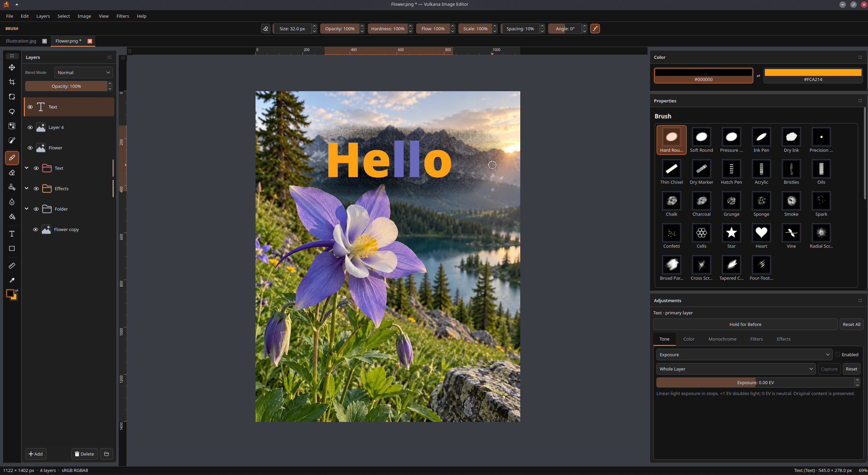Hide the group named Folder
This screenshot has height=475, width=868.
coord(36,209)
